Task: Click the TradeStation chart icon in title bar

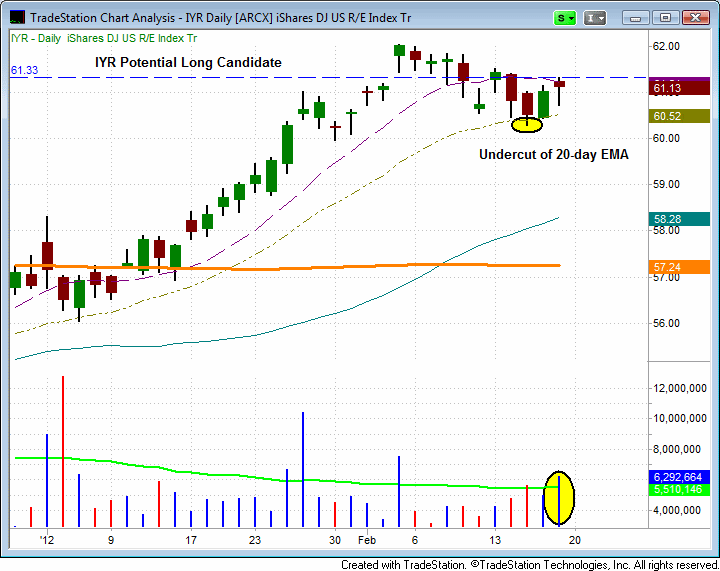Action: (x=17, y=18)
